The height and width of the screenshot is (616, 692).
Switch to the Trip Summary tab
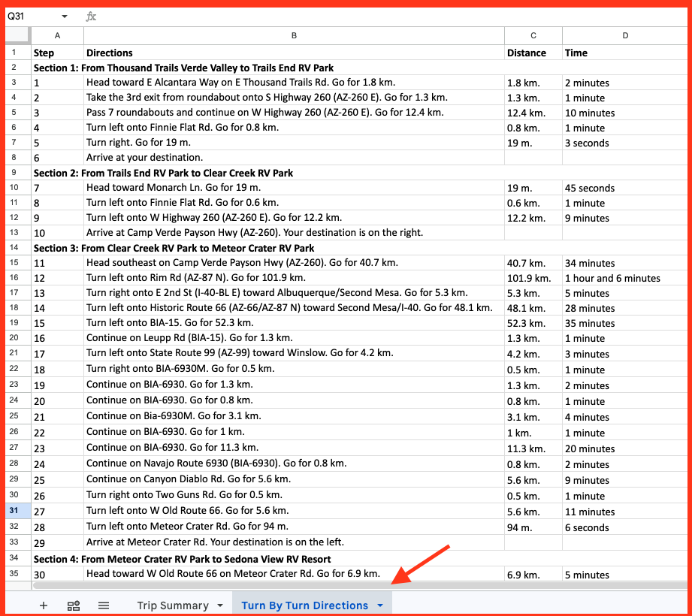click(x=173, y=605)
